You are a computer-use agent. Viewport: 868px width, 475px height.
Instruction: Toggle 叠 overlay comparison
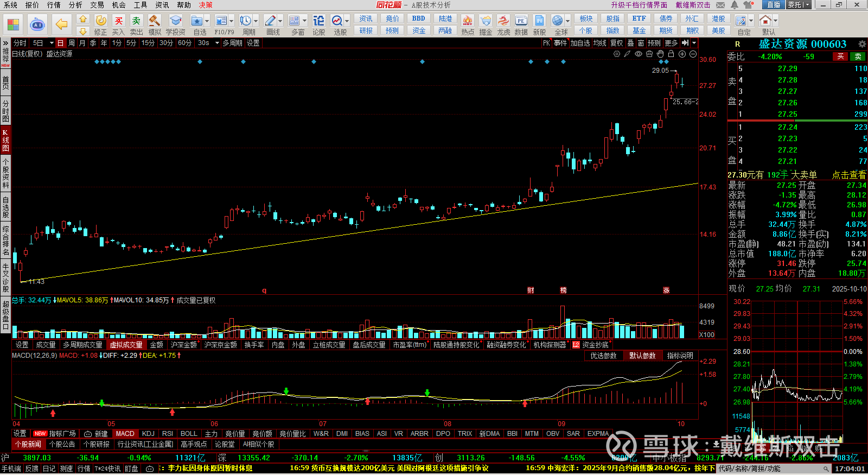coord(630,43)
